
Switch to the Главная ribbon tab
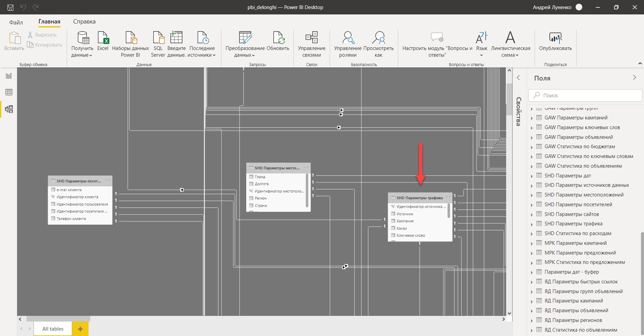[49, 21]
